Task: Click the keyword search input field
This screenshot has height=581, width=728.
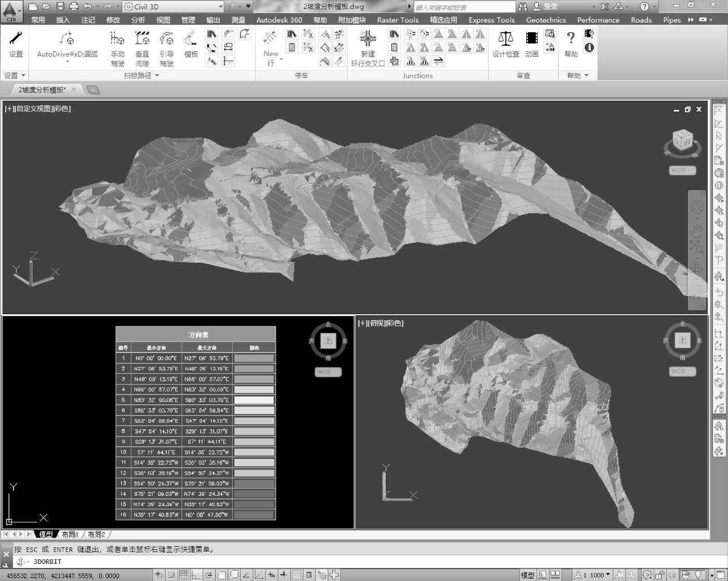Action: point(464,7)
